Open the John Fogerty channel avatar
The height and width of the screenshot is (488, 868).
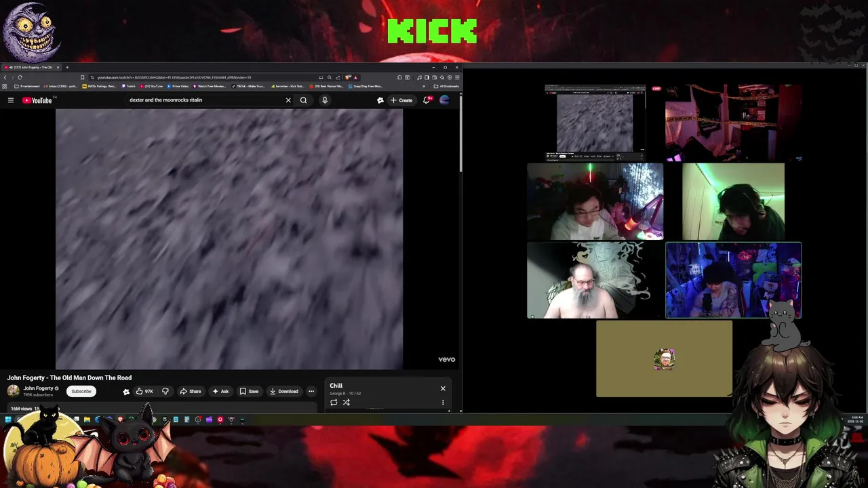tap(13, 391)
